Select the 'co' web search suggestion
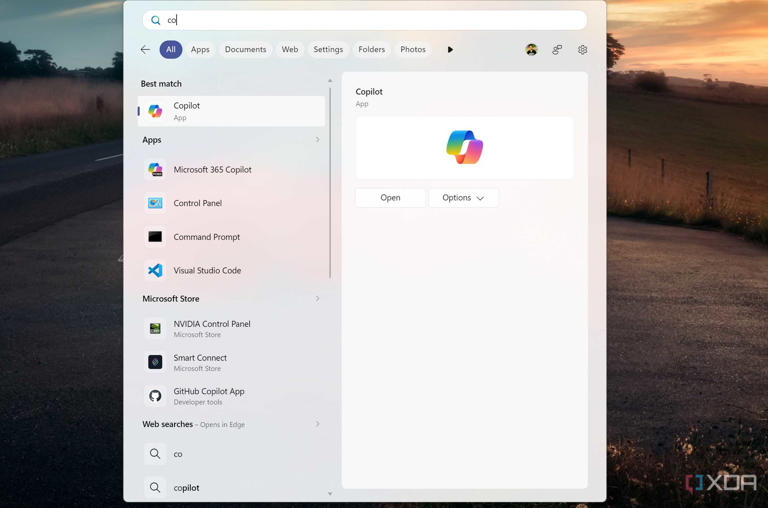Screen dimensions: 768x508 [x=231, y=454]
